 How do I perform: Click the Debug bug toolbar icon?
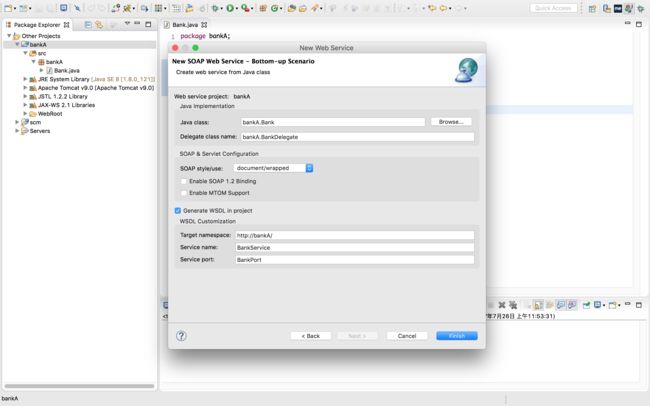pyautogui.click(x=214, y=8)
